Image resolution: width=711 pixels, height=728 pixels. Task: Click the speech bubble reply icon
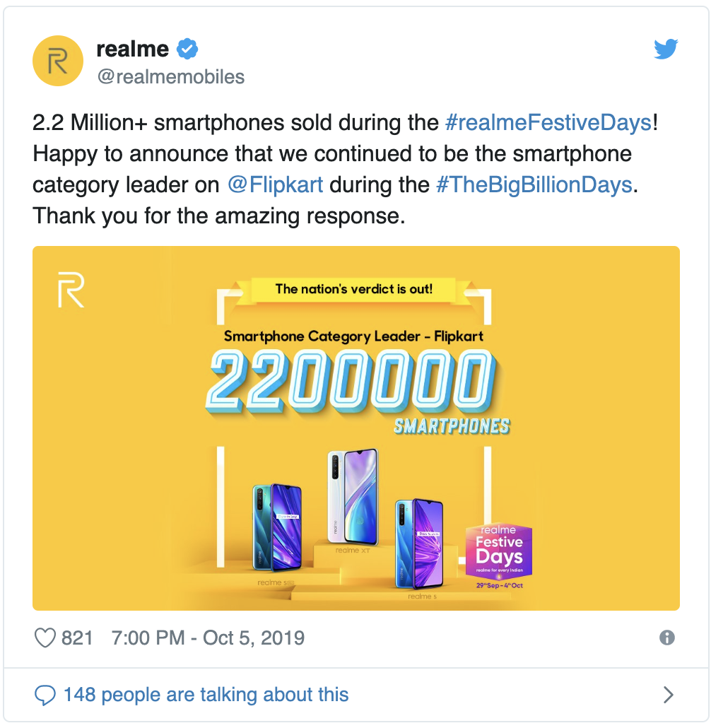45,695
